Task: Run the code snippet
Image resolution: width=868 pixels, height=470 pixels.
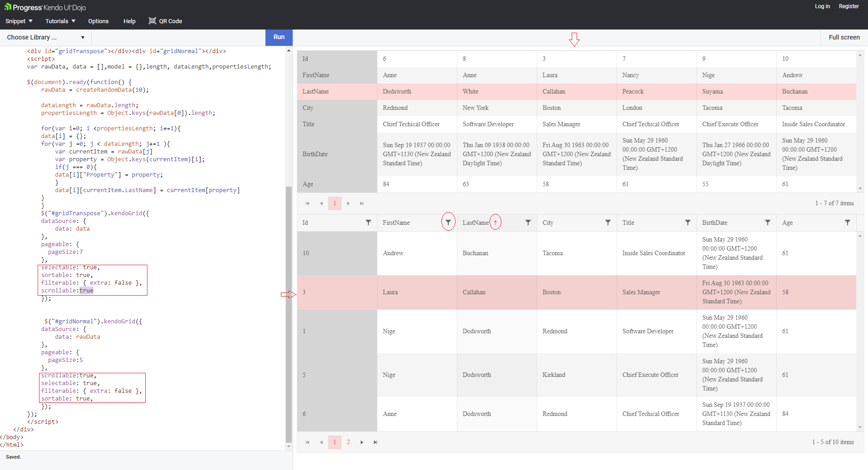Action: click(279, 37)
